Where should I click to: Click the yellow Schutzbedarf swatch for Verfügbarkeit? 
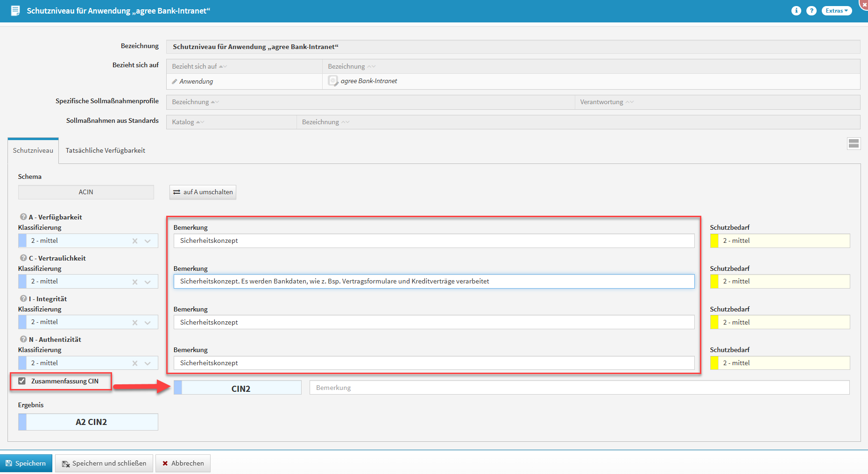[714, 241]
